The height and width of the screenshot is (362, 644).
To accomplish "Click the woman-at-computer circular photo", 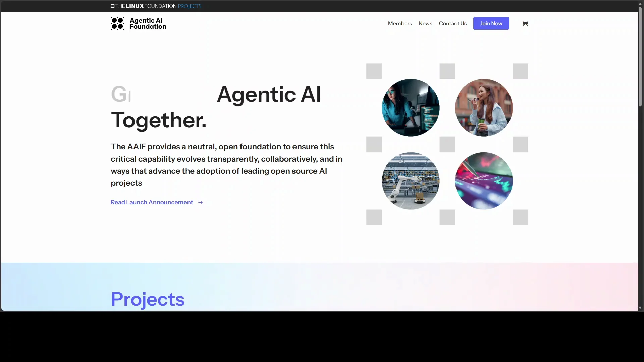I will coord(410,107).
